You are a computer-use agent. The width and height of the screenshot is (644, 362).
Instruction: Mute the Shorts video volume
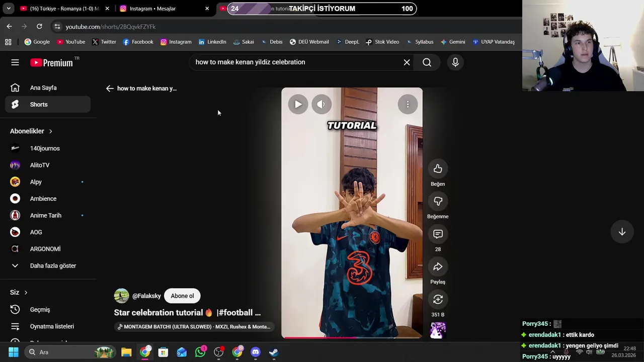coord(321,105)
